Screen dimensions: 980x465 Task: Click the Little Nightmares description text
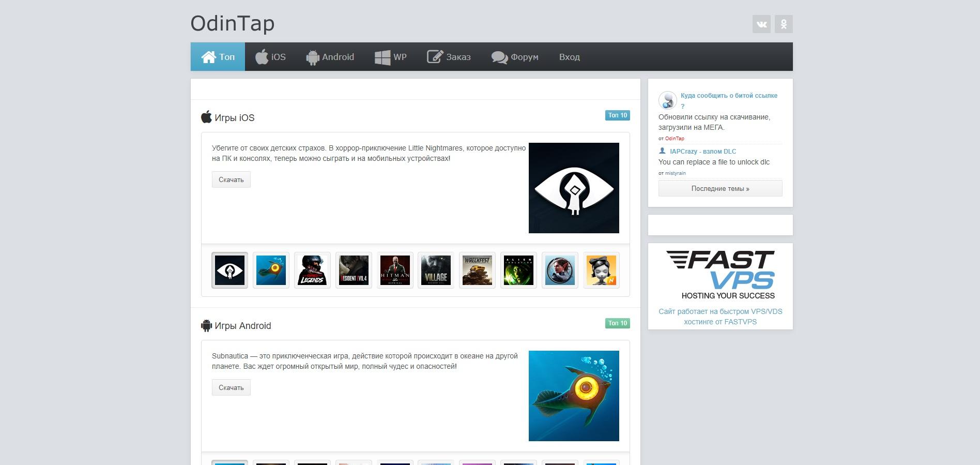369,153
